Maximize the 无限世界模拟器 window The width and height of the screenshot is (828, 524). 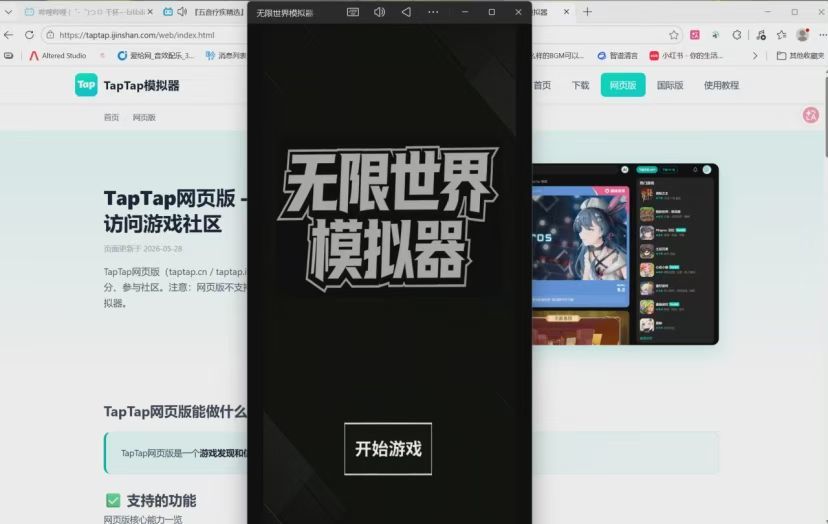492,12
